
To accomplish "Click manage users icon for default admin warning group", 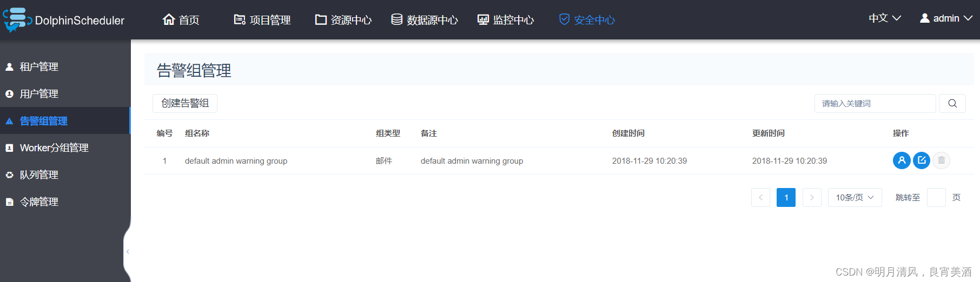I will (x=902, y=160).
